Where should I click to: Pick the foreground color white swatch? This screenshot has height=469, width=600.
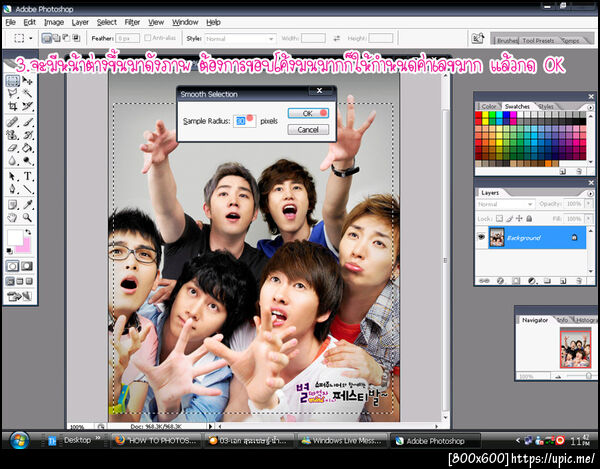point(15,237)
